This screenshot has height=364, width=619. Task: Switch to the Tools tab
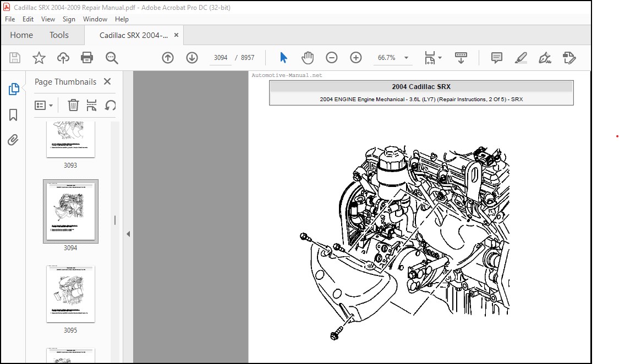(x=59, y=35)
